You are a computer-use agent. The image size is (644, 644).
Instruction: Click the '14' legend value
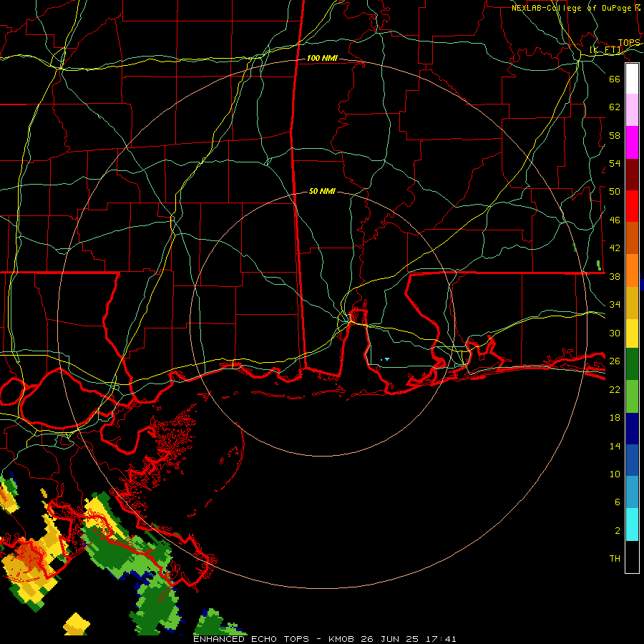(x=615, y=447)
